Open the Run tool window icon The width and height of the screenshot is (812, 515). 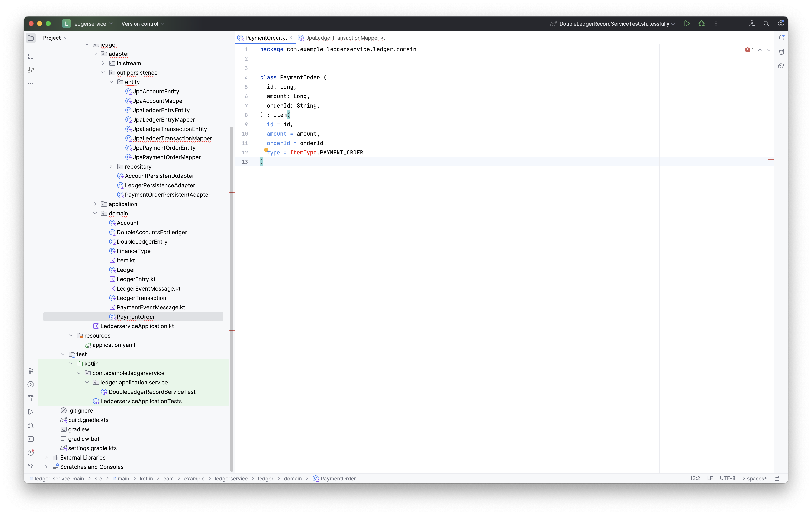coord(31,412)
